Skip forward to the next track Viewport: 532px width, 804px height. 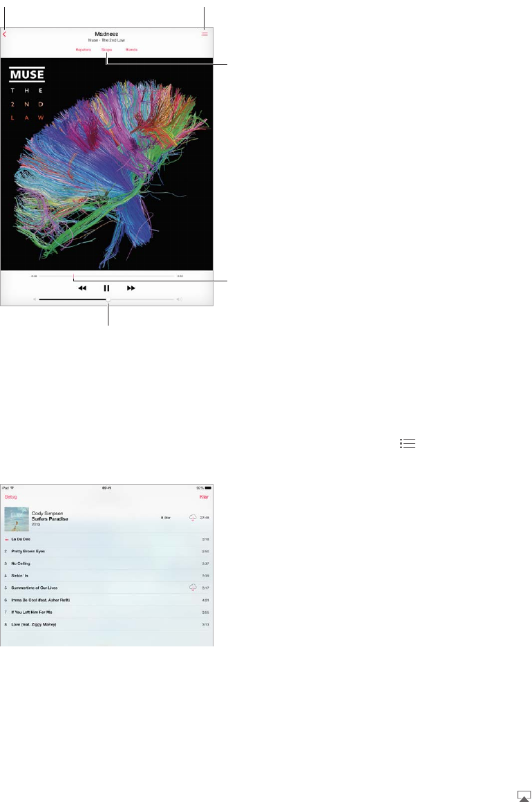[x=131, y=288]
